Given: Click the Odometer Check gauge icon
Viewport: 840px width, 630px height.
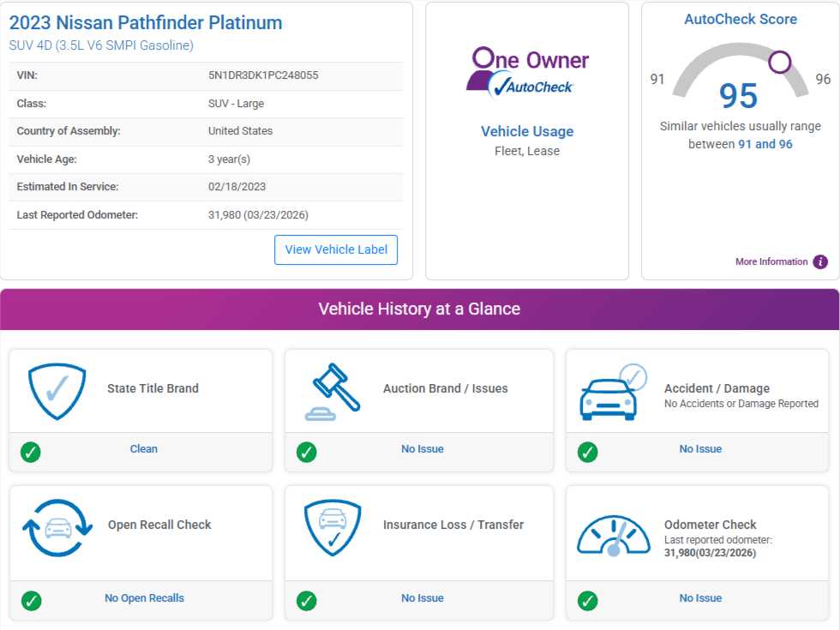Looking at the screenshot, I should point(614,535).
